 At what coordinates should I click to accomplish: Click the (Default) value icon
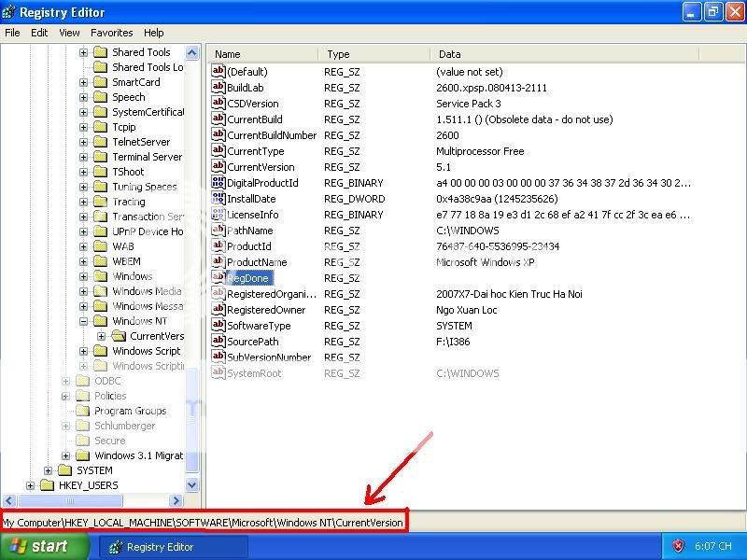[x=218, y=72]
